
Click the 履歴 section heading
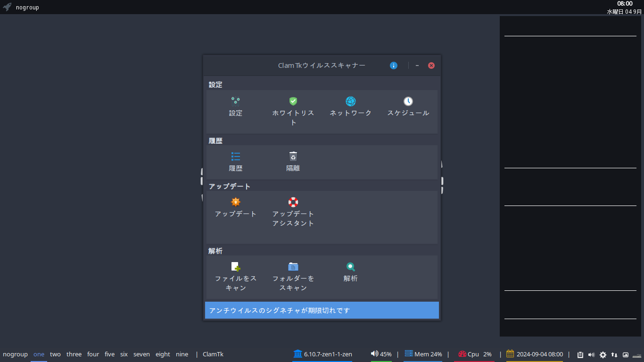tap(215, 140)
